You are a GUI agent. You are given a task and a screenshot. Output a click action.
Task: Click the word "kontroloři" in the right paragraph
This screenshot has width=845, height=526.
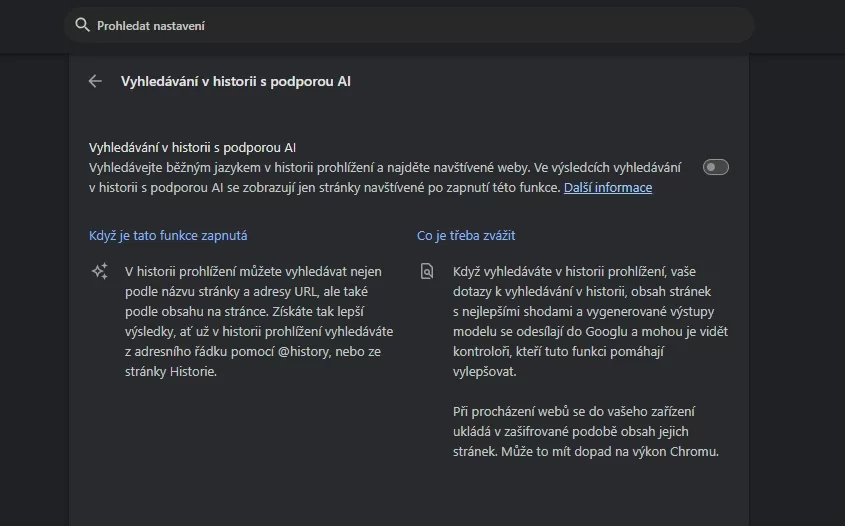[486, 351]
